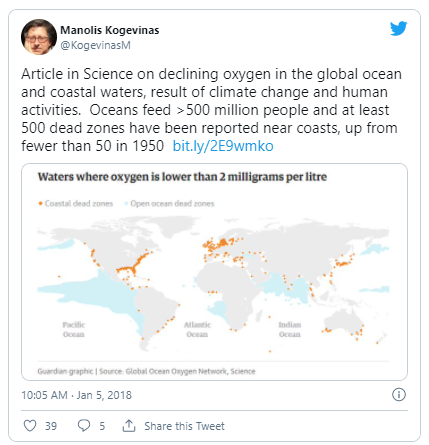Click the Atlantic Ocean label on the map

click(197, 329)
